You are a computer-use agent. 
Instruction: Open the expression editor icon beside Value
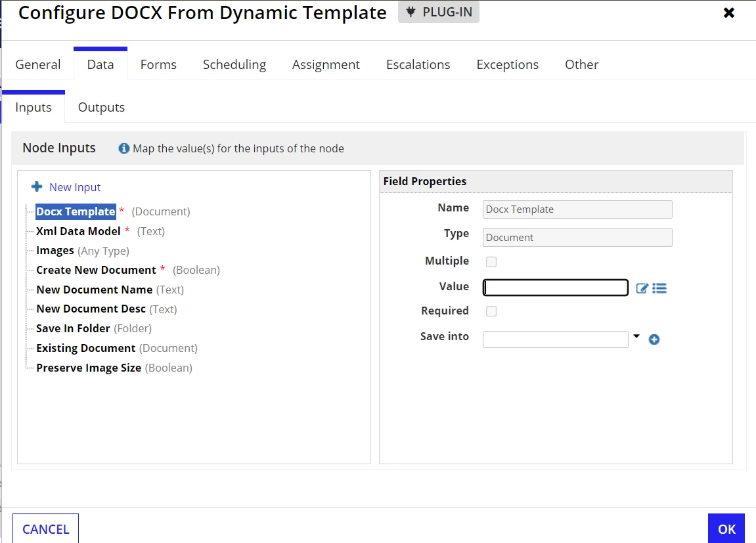(x=642, y=288)
